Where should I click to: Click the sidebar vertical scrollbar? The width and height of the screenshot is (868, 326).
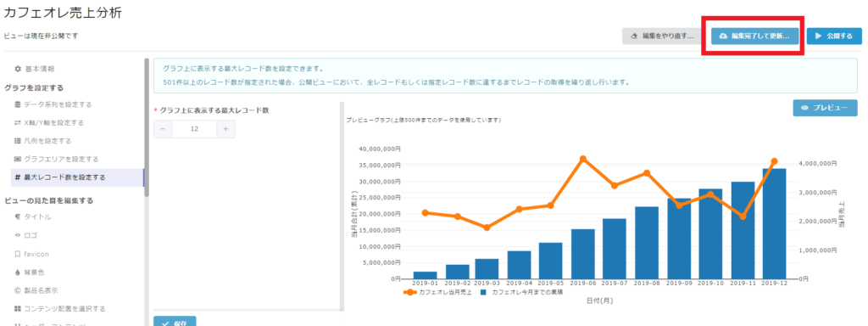pyautogui.click(x=146, y=127)
